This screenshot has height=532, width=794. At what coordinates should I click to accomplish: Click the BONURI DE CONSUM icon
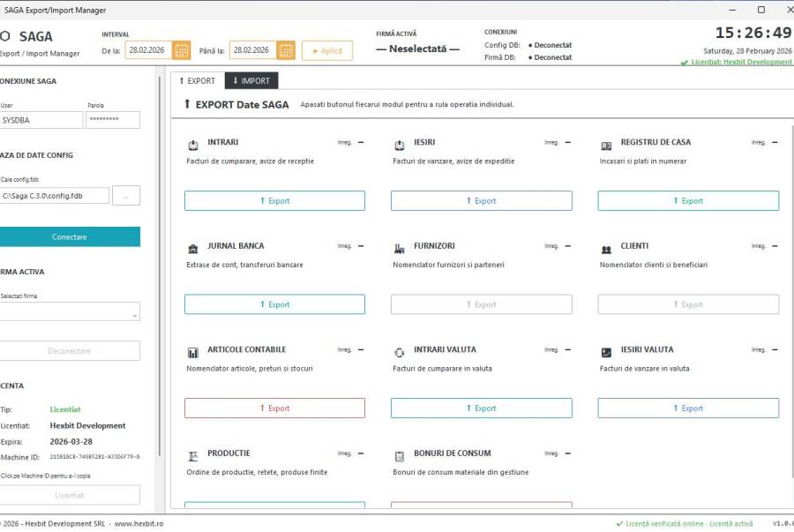[399, 454]
